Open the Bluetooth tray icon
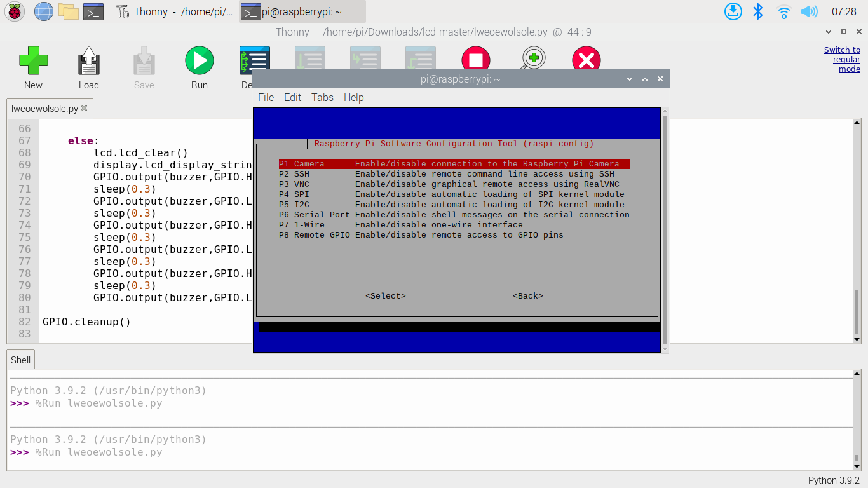The width and height of the screenshot is (868, 488). [x=758, y=11]
